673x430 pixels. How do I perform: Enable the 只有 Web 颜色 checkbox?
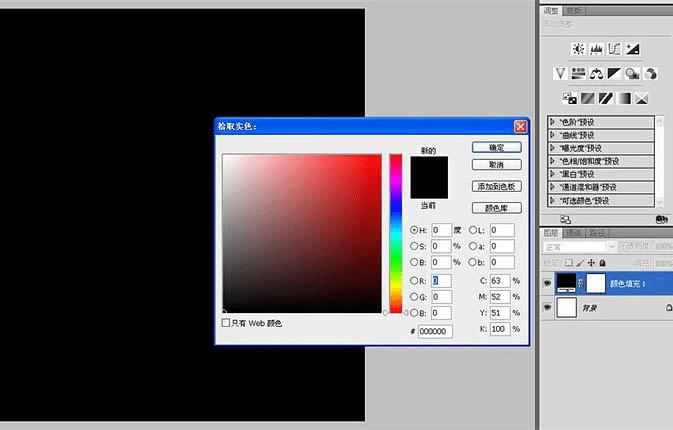pos(226,322)
